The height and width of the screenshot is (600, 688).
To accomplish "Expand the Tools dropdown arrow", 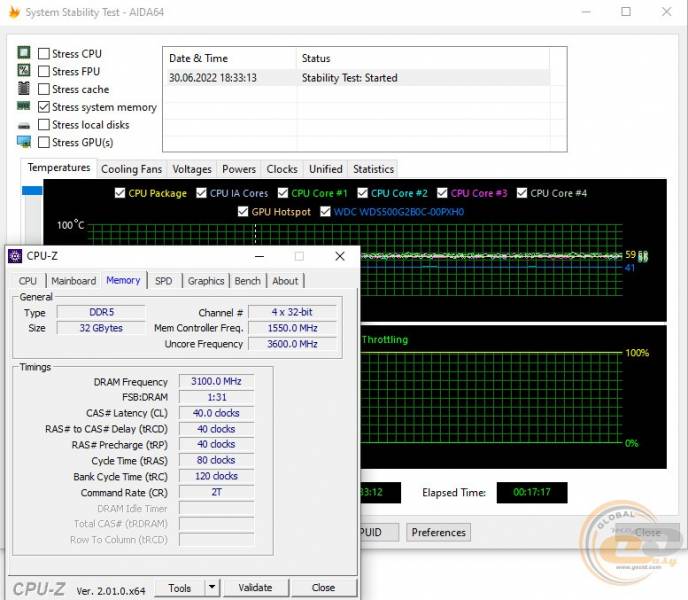I will [212, 588].
